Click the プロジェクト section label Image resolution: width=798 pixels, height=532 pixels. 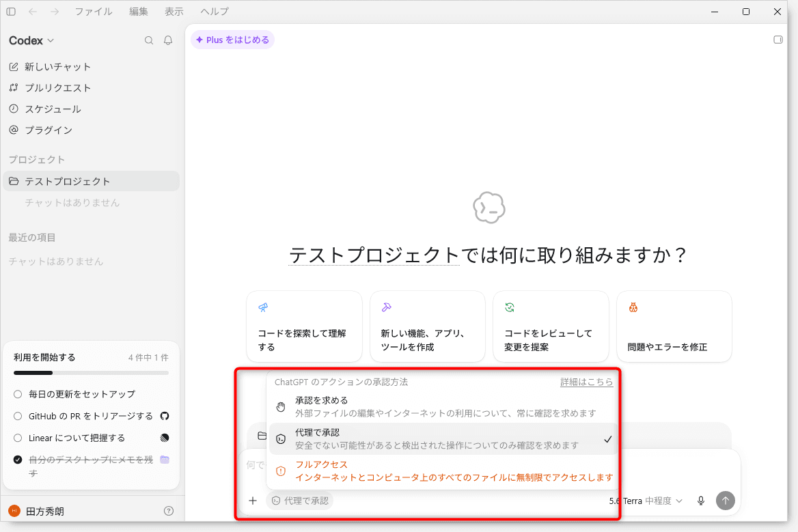tap(37, 160)
